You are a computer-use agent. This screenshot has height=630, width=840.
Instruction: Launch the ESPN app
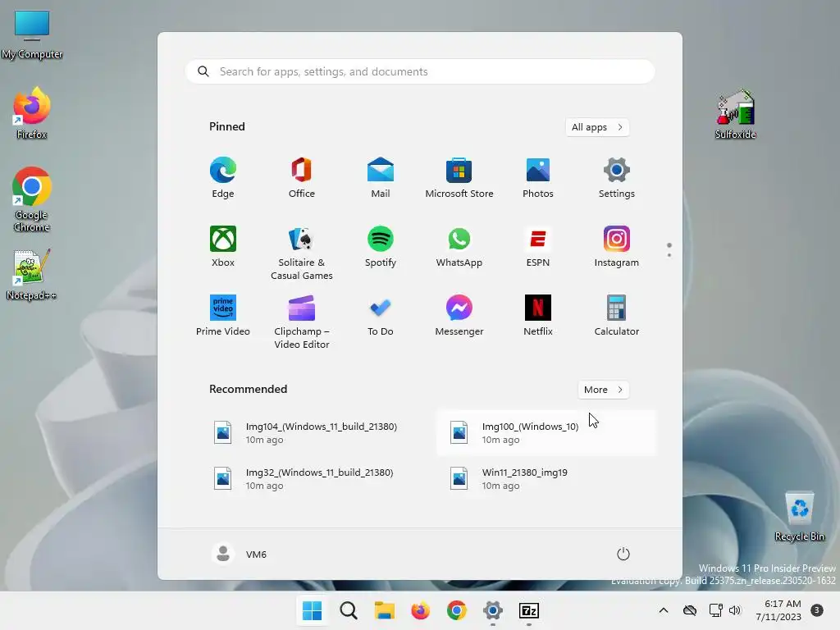(538, 246)
